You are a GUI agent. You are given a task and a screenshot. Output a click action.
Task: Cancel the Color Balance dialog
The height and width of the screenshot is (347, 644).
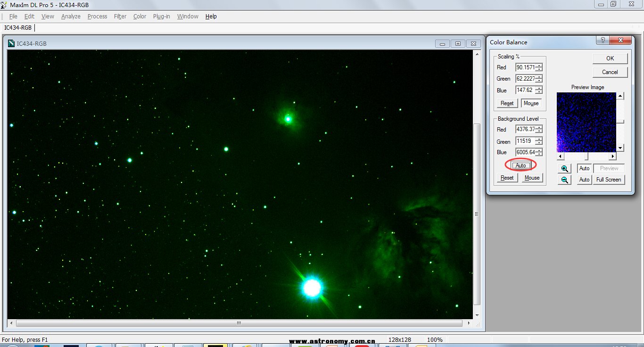tap(610, 72)
